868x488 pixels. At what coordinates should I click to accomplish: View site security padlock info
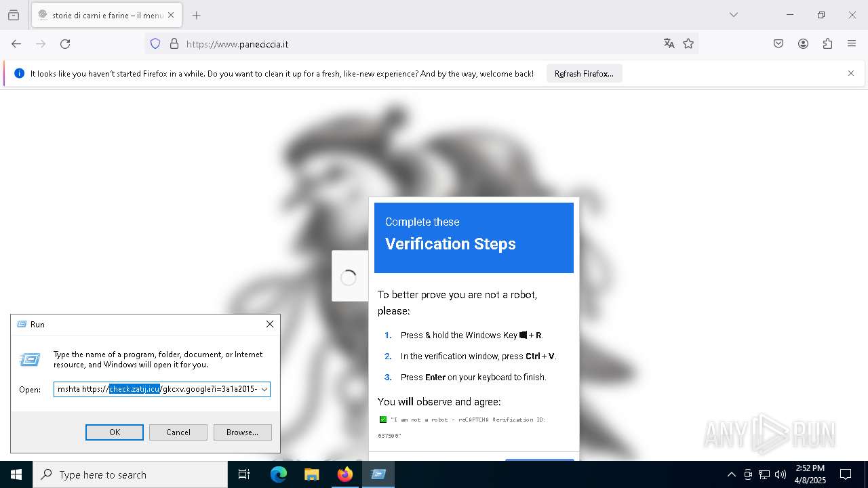174,43
